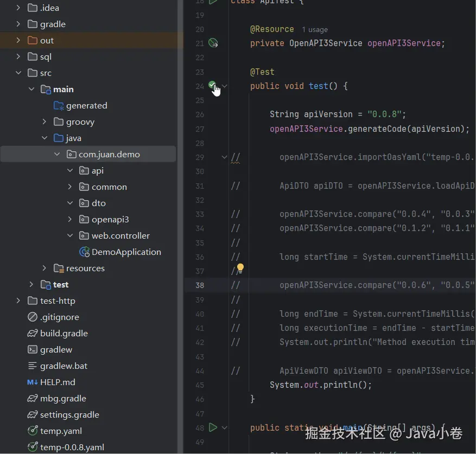The width and height of the screenshot is (476, 454).
Task: Click the gradlew.bat text file icon
Action: (33, 366)
